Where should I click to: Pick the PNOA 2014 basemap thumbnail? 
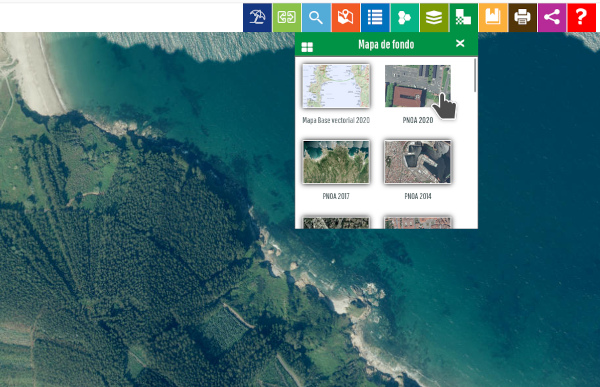pyautogui.click(x=417, y=162)
